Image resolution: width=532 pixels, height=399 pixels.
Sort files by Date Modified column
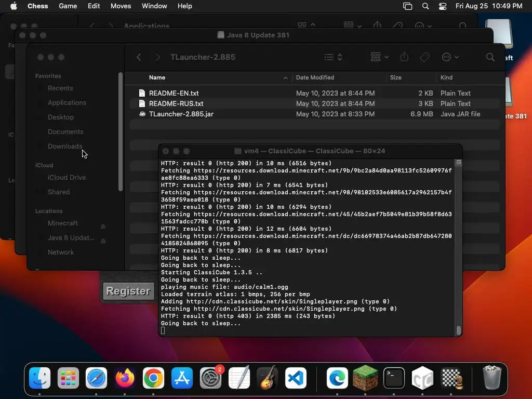pos(339,78)
